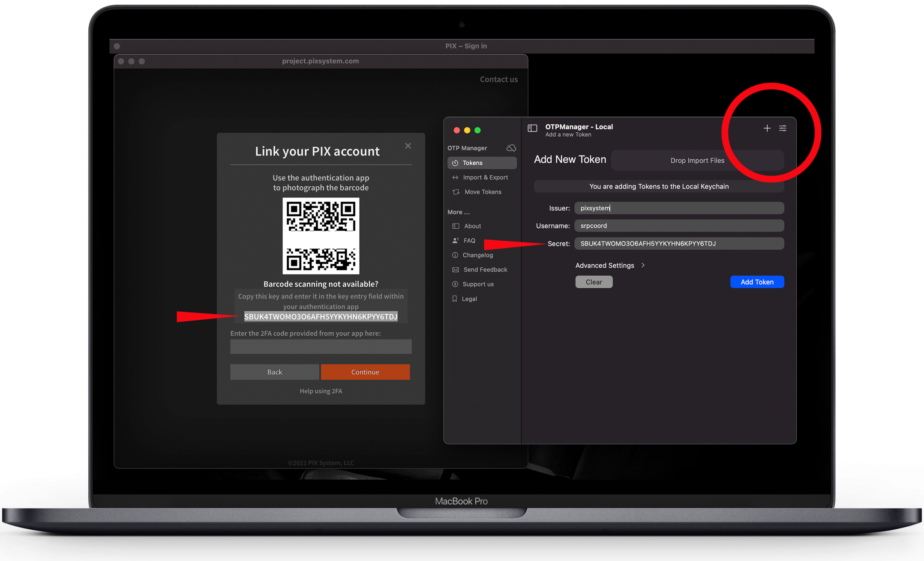The image size is (924, 561).
Task: Open the FAQ page
Action: 469,241
